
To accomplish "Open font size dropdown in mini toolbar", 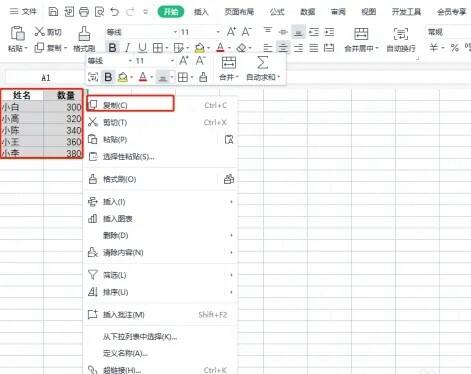I will coord(172,61).
